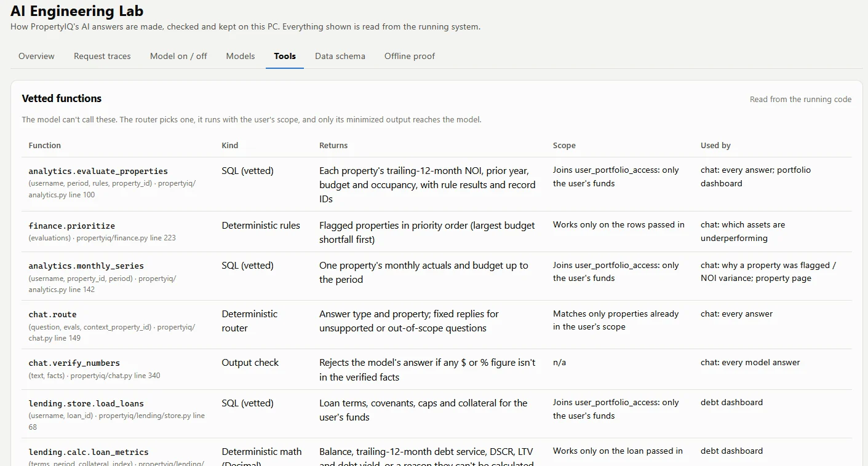Switch to Request traces tab
This screenshot has width=868, height=466.
pyautogui.click(x=102, y=56)
